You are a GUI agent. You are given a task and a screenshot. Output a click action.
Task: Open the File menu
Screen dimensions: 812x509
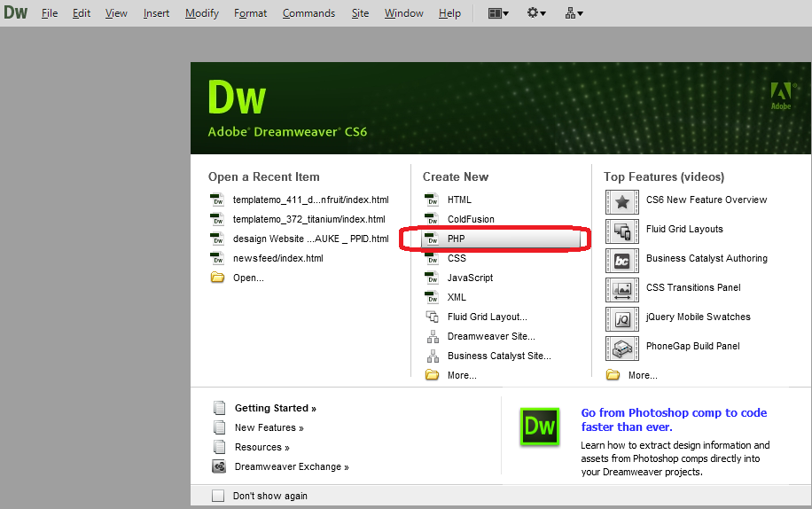click(50, 13)
